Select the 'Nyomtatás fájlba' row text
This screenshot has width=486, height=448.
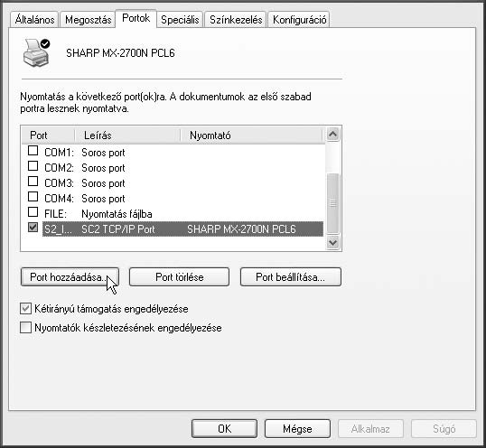click(117, 214)
